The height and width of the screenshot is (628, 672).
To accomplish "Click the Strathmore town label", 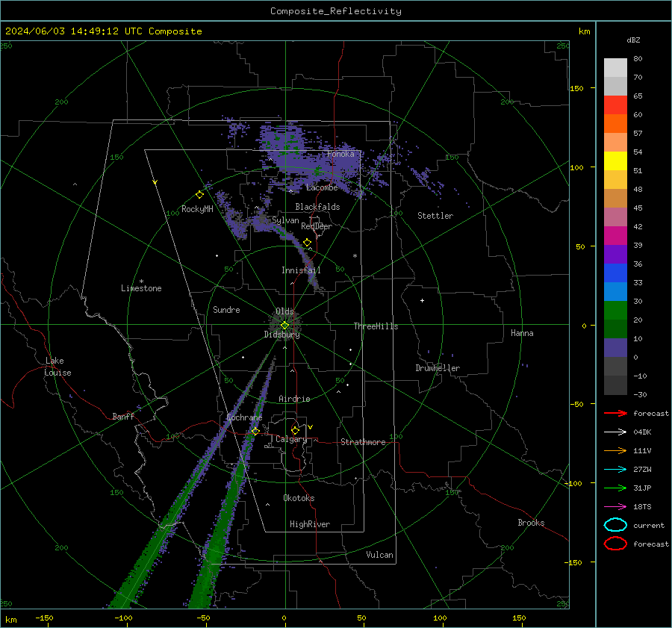I will (363, 442).
